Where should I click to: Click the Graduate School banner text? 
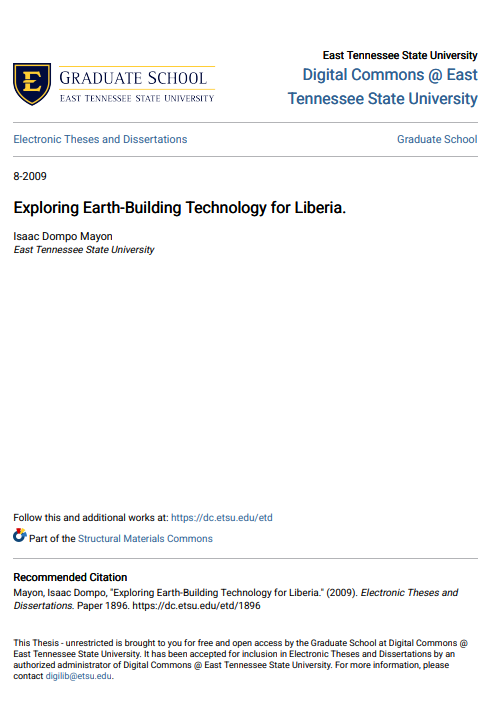point(133,78)
